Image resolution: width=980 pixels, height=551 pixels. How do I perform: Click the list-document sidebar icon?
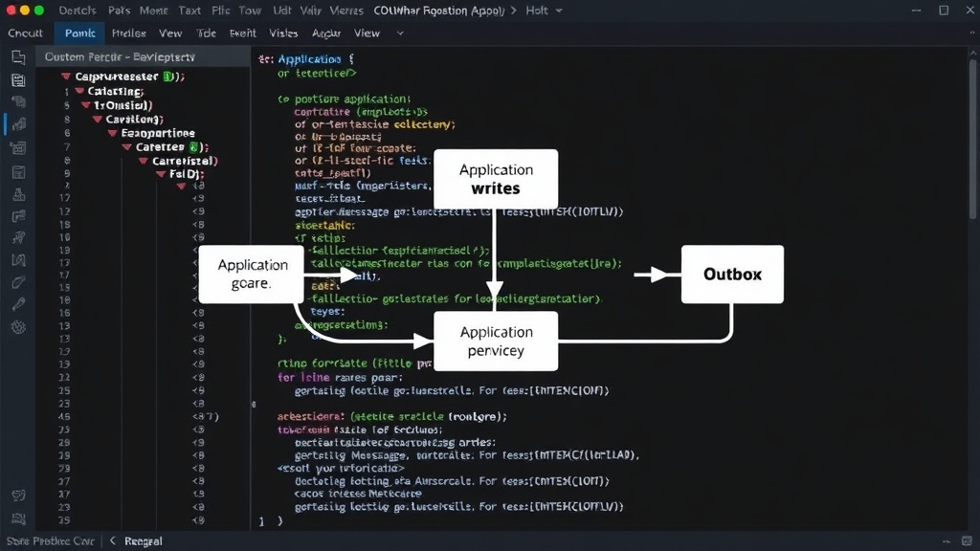tap(18, 80)
